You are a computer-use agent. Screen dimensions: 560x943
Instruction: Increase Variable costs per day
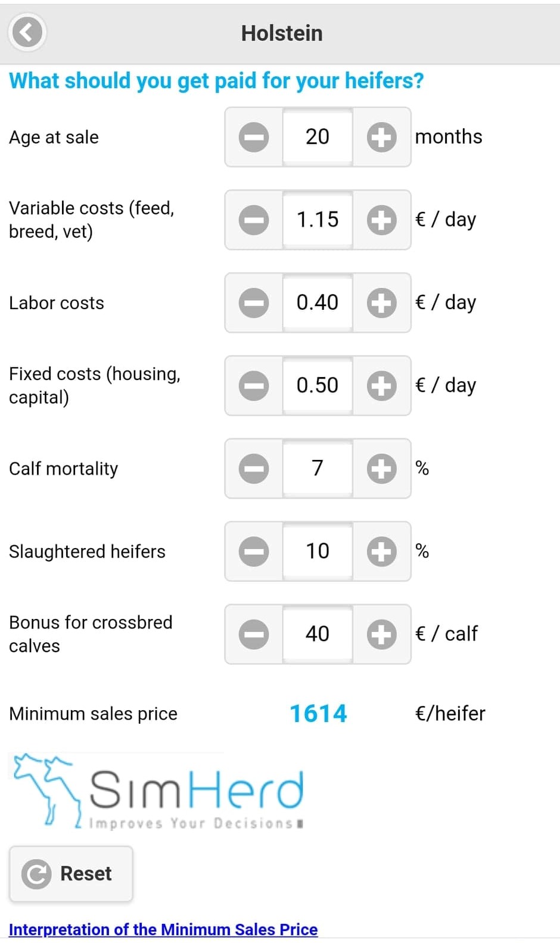[x=381, y=220]
